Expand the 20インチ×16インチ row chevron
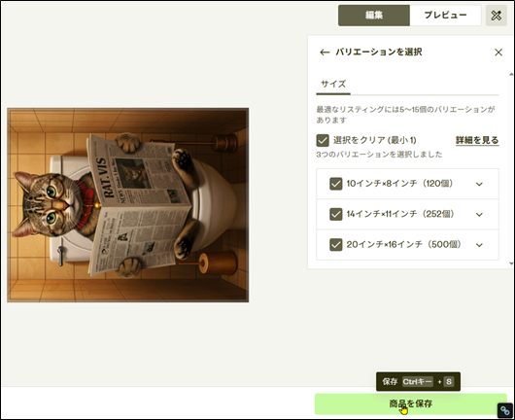This screenshot has width=515, height=420. 479,245
